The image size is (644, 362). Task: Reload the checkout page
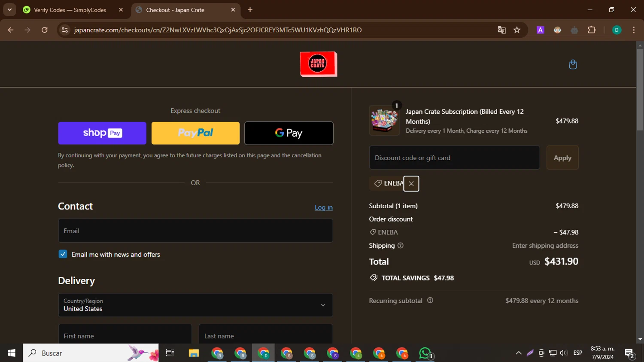tap(45, 30)
